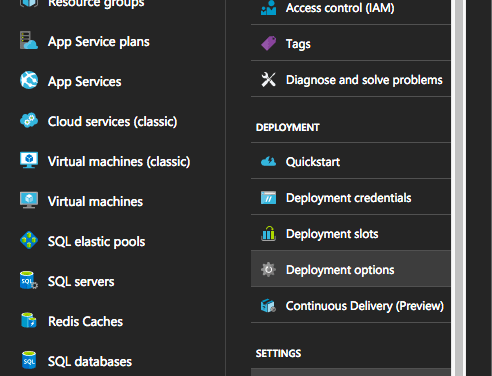This screenshot has width=492, height=376.
Task: Click the Deployment options gear icon
Action: [268, 269]
